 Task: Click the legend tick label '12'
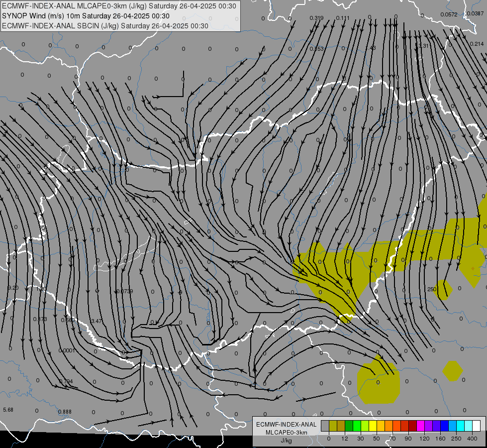[344, 439]
